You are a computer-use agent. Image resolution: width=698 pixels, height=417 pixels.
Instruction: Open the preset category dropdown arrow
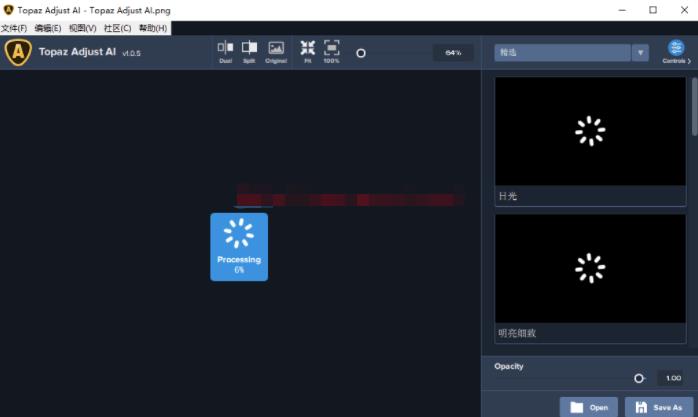(640, 53)
